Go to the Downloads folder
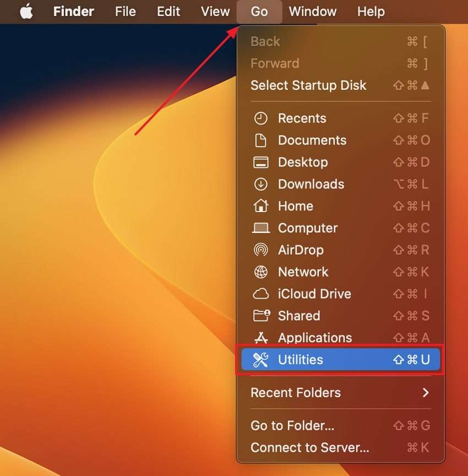468x476 pixels. point(340,184)
